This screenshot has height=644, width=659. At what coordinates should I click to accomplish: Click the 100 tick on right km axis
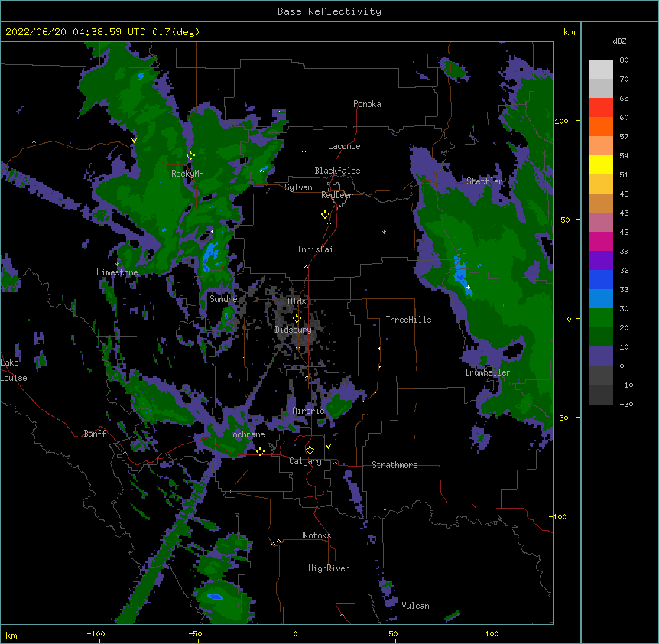561,121
